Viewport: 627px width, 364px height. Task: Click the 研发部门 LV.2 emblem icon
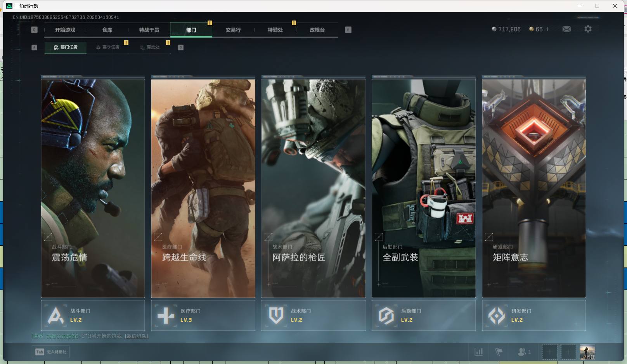497,316
